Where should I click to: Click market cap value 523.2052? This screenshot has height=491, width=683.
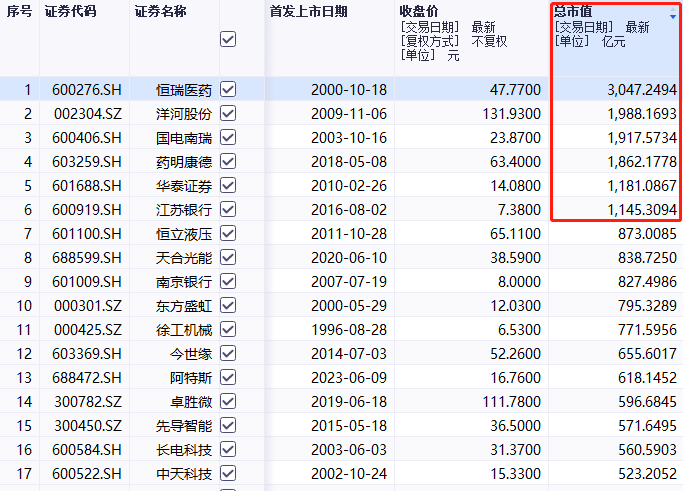click(647, 473)
